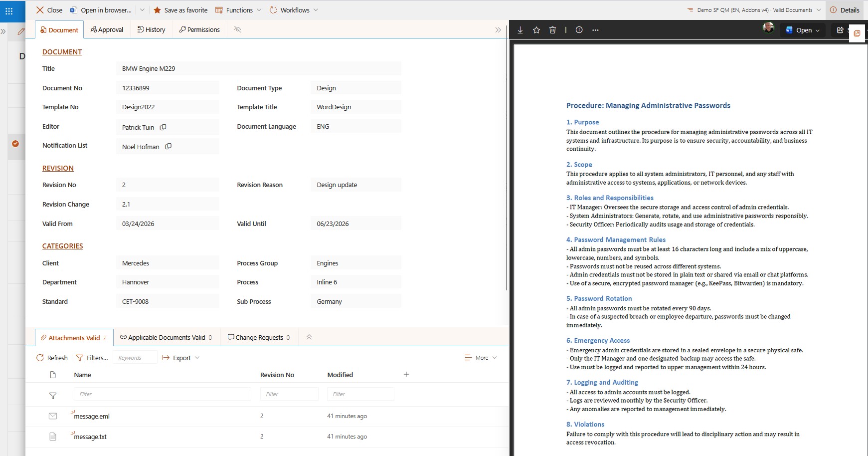Image resolution: width=868 pixels, height=456 pixels.
Task: Click Save as favorite
Action: pyautogui.click(x=180, y=10)
